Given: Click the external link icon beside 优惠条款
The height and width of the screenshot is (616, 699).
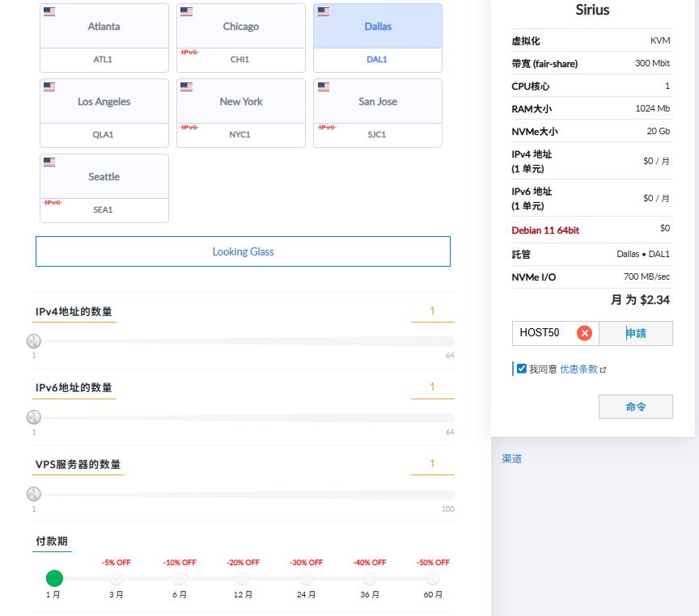Looking at the screenshot, I should pos(604,369).
